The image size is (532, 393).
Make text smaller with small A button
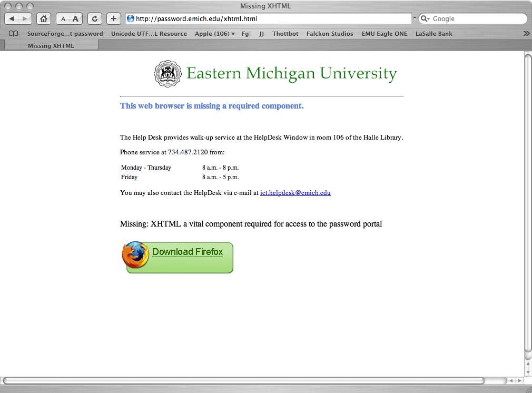point(63,18)
